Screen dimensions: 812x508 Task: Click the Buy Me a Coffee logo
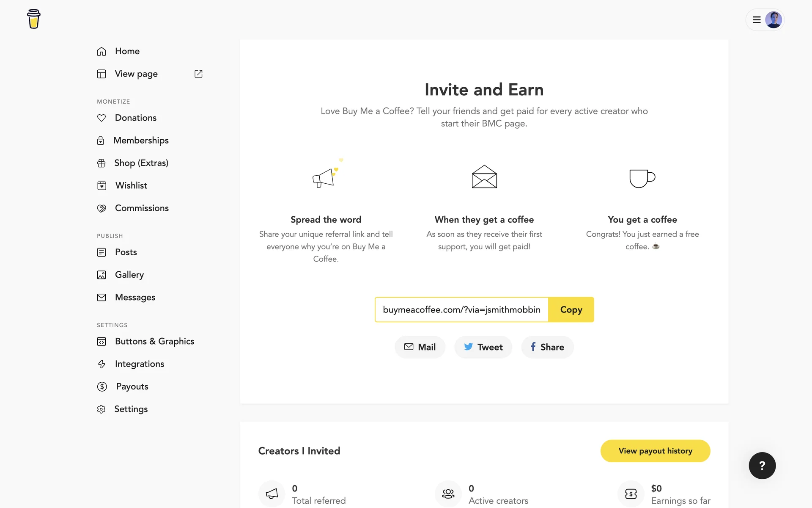(x=34, y=19)
